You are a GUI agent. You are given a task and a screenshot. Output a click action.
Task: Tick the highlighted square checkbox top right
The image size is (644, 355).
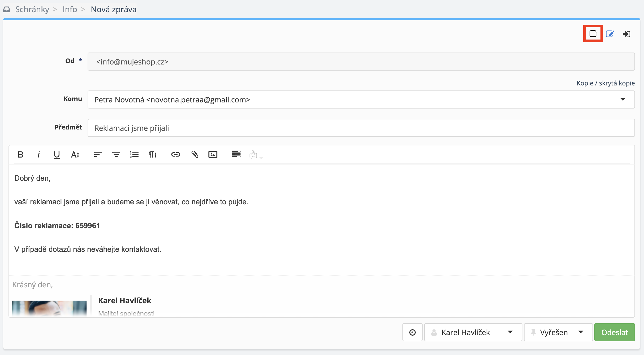point(593,34)
